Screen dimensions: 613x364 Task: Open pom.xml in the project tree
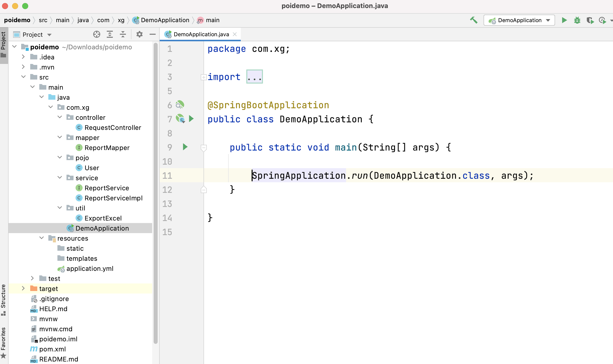[52, 349]
